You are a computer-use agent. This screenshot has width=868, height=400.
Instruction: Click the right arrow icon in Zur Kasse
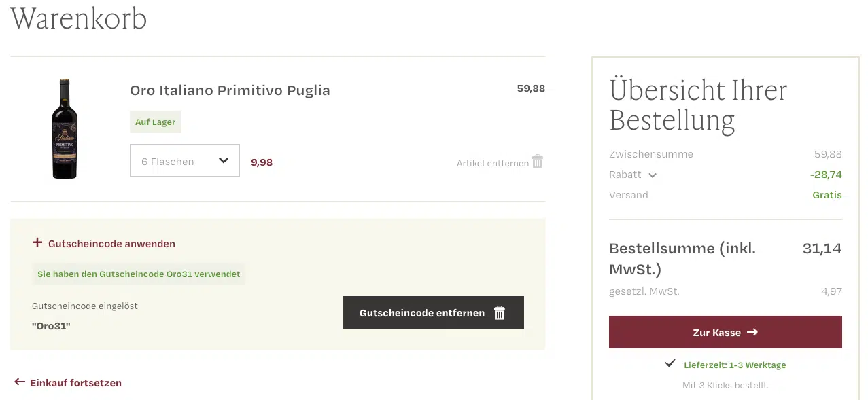(752, 332)
